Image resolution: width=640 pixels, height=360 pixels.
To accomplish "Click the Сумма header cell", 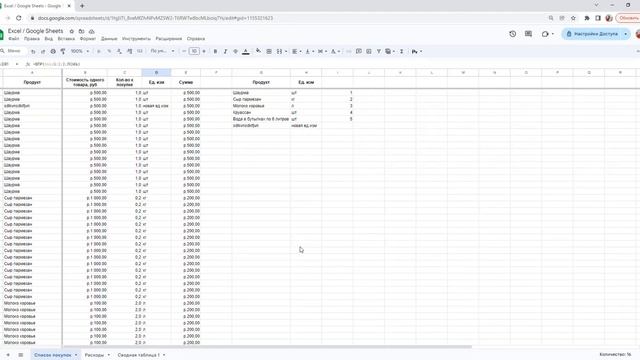I will 186,82.
